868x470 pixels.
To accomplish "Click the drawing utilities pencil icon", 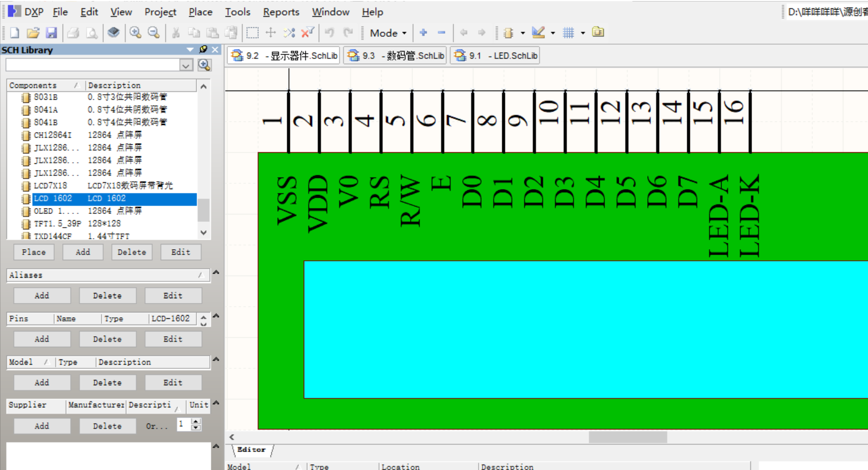I will (x=538, y=33).
